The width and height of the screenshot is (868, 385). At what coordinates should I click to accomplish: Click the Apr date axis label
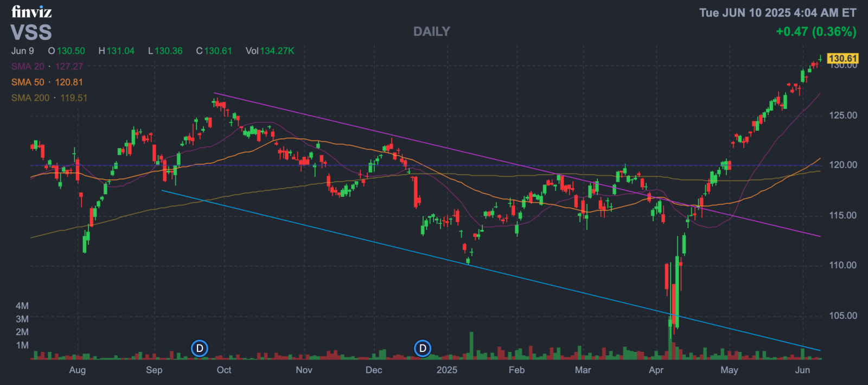click(x=656, y=370)
